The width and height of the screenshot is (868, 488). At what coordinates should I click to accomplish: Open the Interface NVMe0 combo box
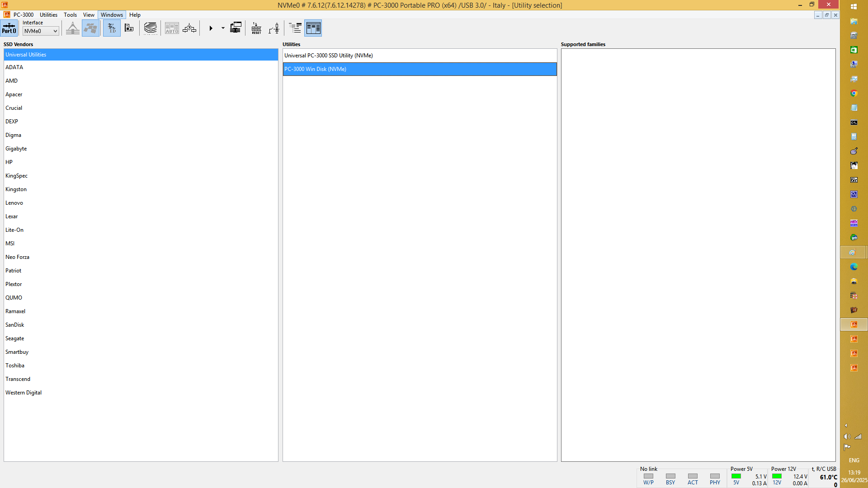[41, 31]
